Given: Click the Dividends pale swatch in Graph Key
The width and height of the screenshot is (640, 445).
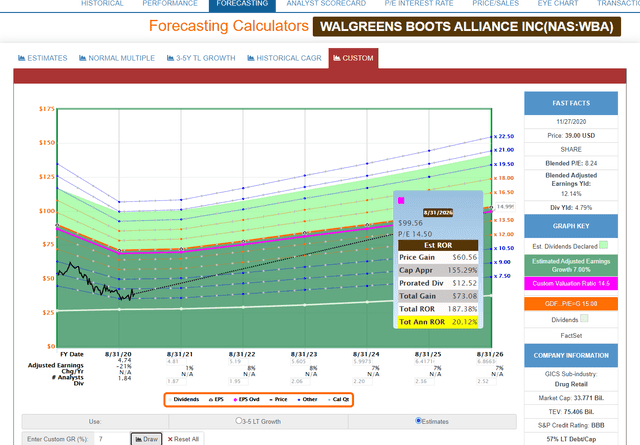Looking at the screenshot, I should (x=584, y=318).
